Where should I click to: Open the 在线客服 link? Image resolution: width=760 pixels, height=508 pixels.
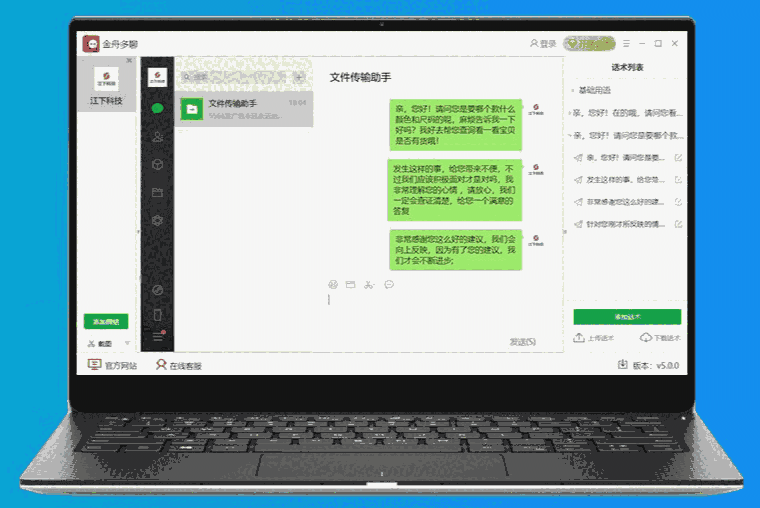179,365
